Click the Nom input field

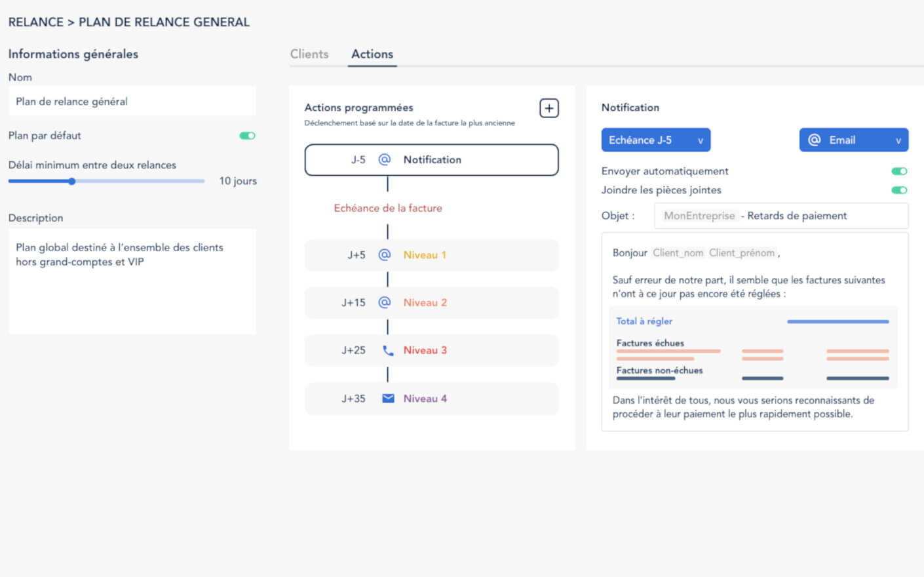coord(132,102)
